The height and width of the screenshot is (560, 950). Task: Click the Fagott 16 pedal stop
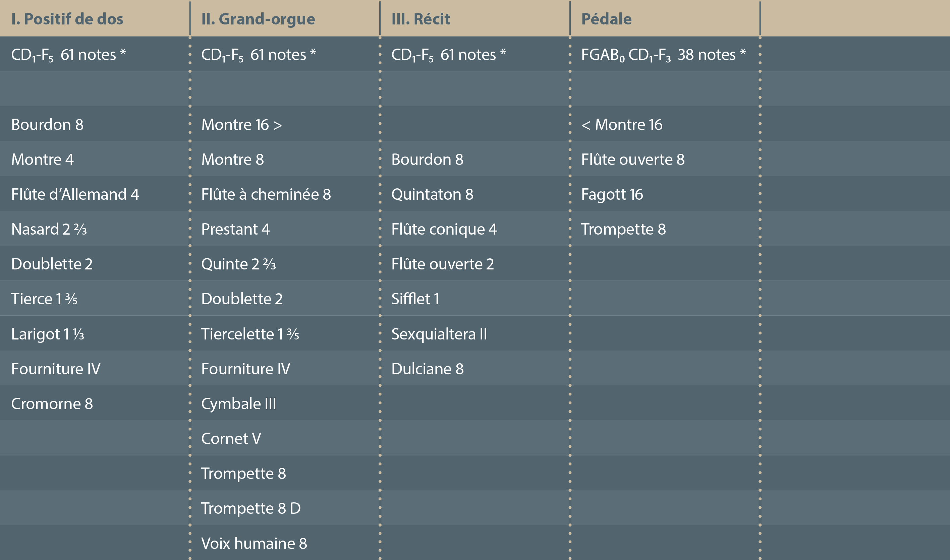pyautogui.click(x=612, y=194)
